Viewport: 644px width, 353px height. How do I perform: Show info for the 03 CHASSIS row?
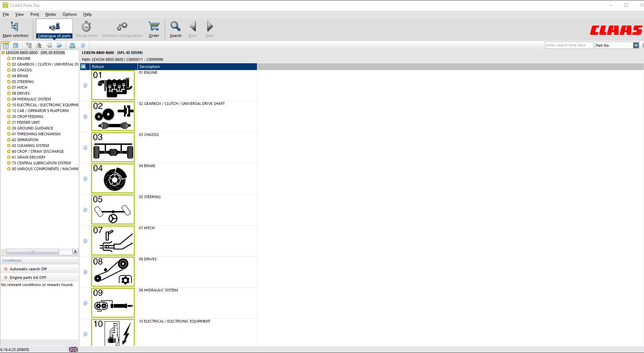(85, 148)
